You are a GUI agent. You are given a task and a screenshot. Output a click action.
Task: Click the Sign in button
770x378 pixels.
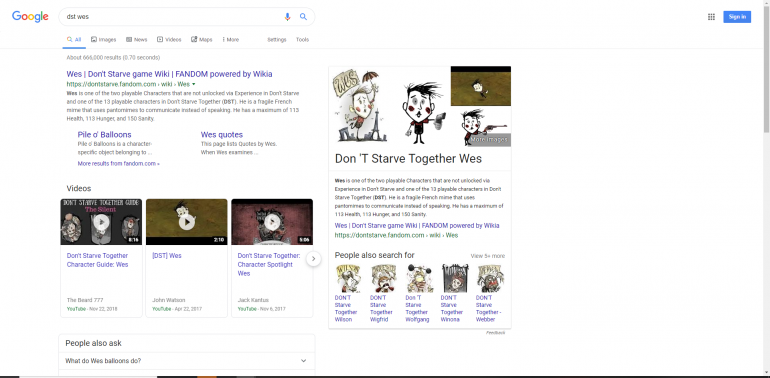(737, 17)
